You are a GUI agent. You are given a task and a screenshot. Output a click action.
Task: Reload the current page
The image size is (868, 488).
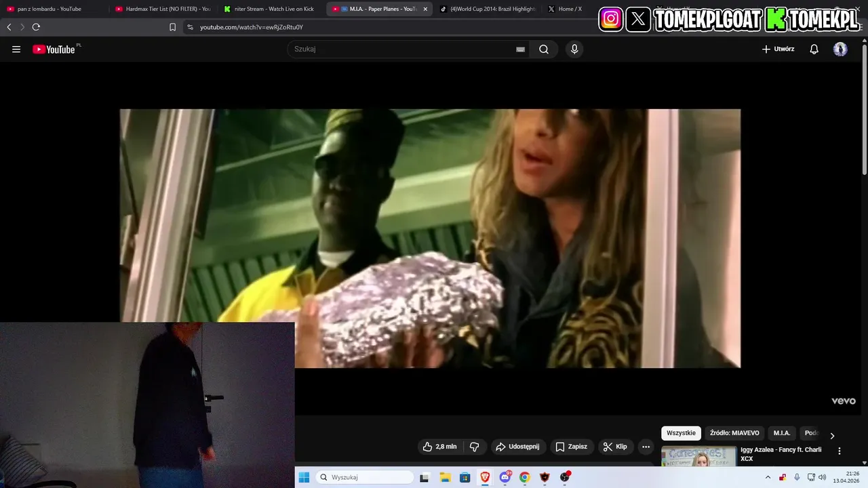[x=36, y=27]
